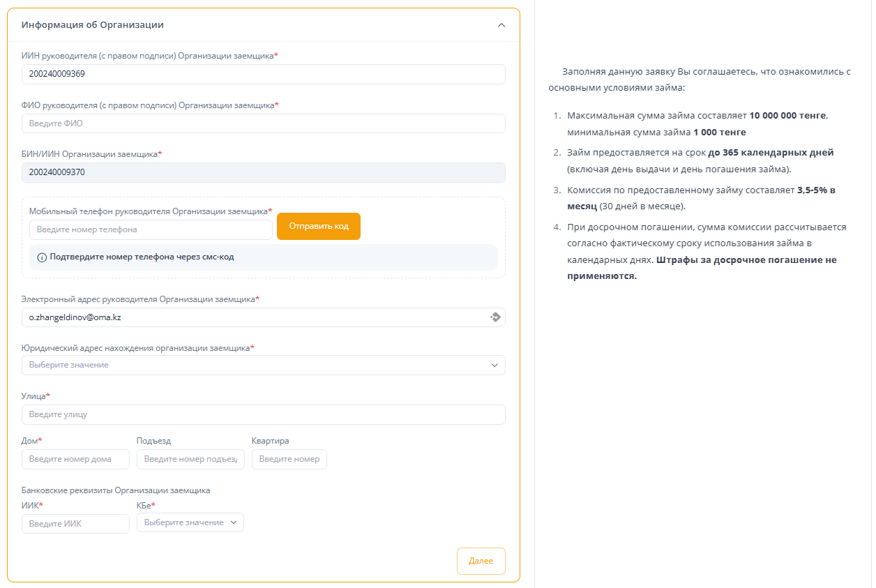Focus the ФИО руководителя input field

point(264,123)
